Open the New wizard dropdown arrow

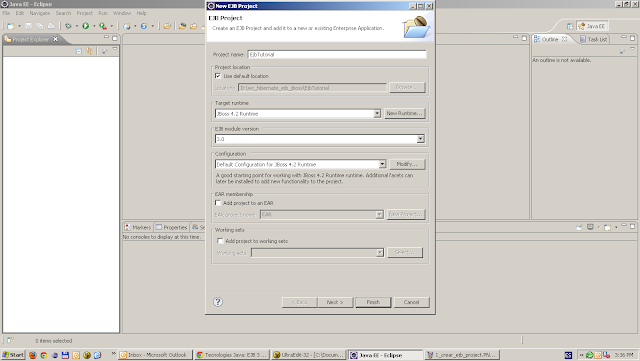pyautogui.click(x=19, y=26)
